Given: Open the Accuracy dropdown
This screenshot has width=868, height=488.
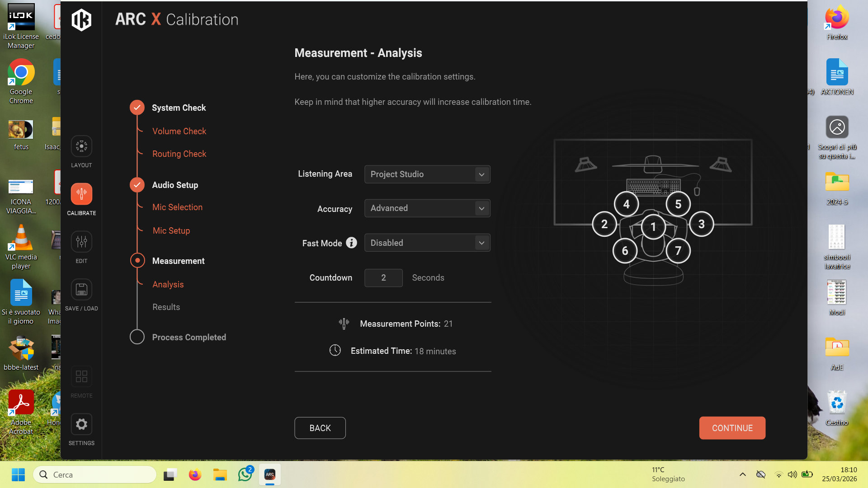Looking at the screenshot, I should (427, 208).
